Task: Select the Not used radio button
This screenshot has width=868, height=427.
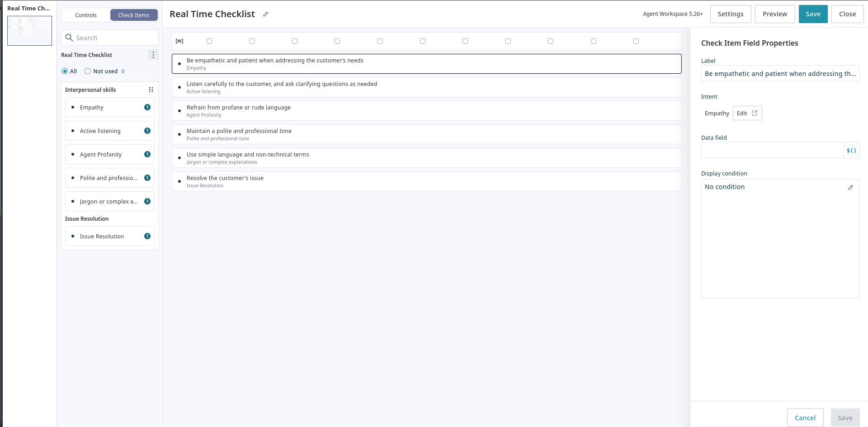Action: [88, 71]
